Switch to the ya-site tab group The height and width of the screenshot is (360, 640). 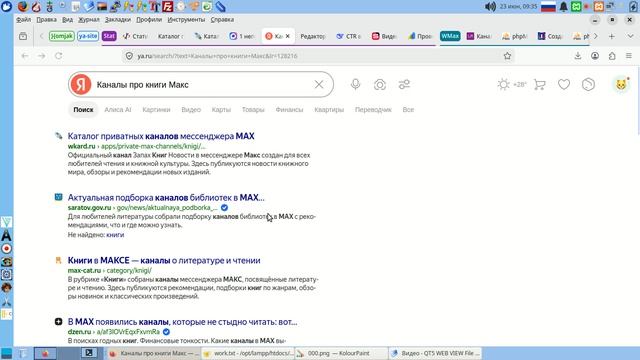pyautogui.click(x=88, y=36)
